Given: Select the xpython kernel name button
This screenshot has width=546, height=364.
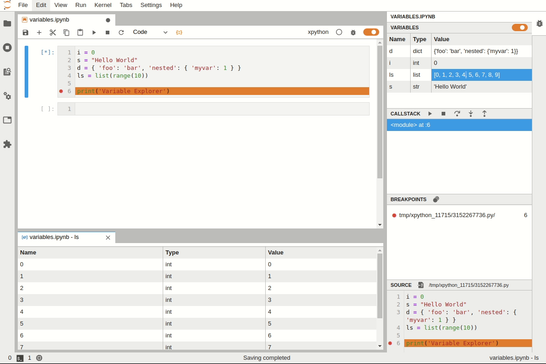Looking at the screenshot, I should [318, 32].
